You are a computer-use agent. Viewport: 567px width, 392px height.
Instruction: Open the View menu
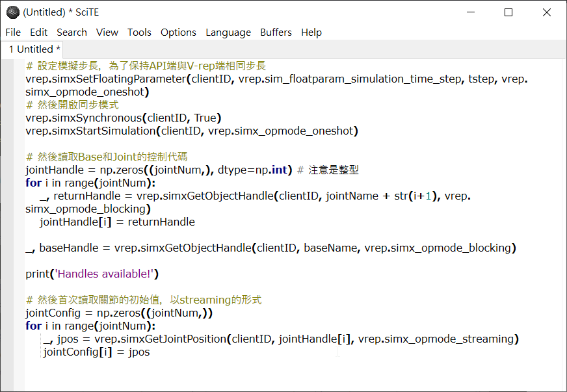(107, 33)
